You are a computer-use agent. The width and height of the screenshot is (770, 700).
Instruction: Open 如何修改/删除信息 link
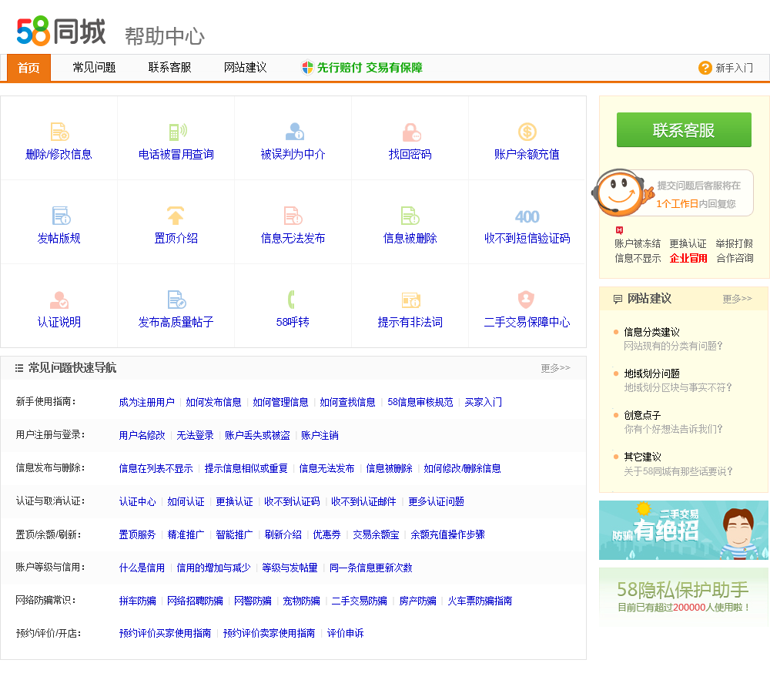[x=462, y=469]
